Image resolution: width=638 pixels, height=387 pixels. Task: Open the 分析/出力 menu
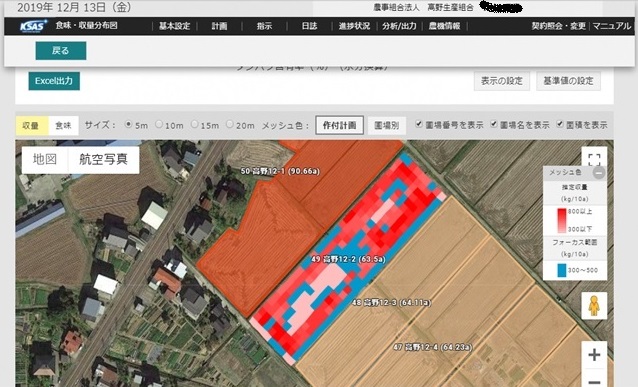point(399,26)
